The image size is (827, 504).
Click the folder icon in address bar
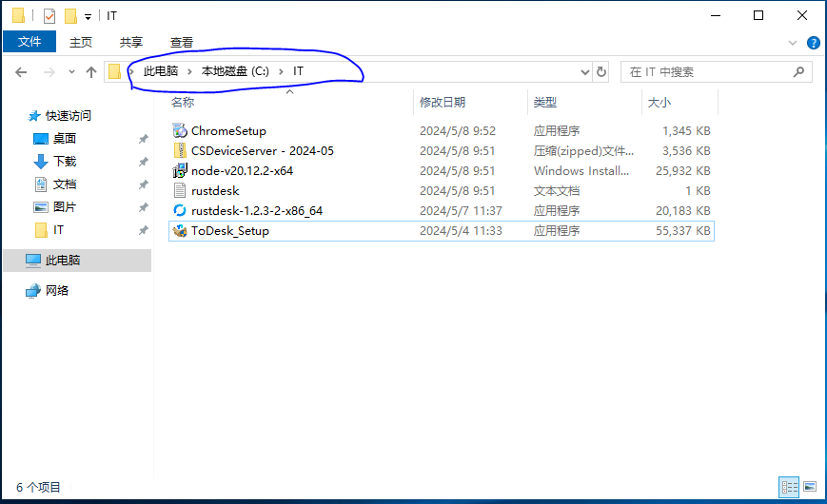(114, 71)
